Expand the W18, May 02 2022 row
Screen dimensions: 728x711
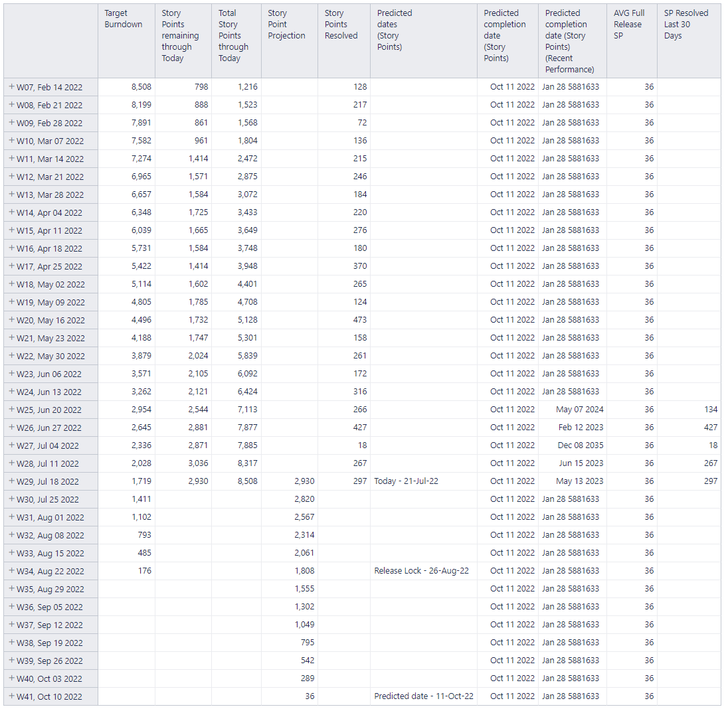click(11, 284)
